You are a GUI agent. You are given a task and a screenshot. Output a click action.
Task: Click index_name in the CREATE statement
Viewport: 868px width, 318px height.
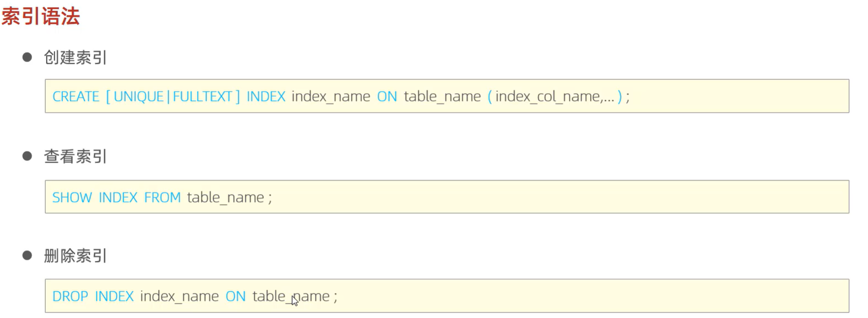tap(331, 97)
